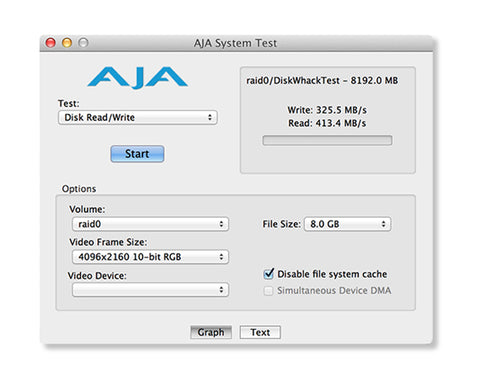Click the AJA logo

point(137,78)
